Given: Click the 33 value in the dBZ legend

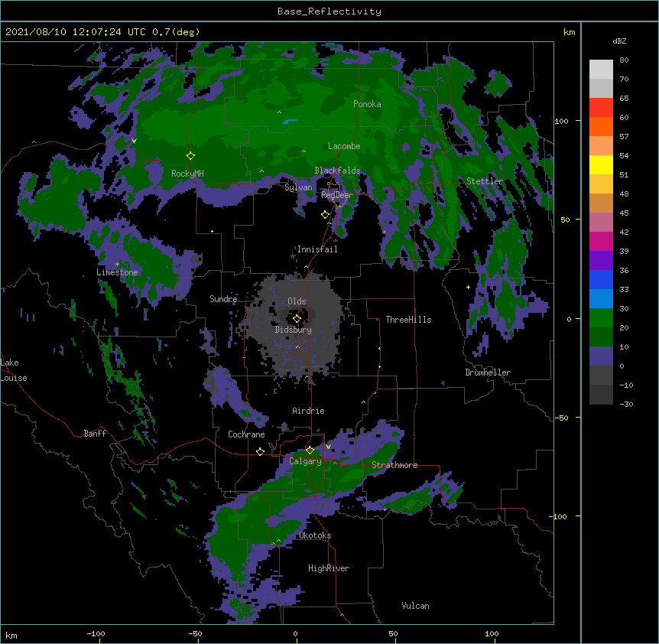Looking at the screenshot, I should pos(624,290).
